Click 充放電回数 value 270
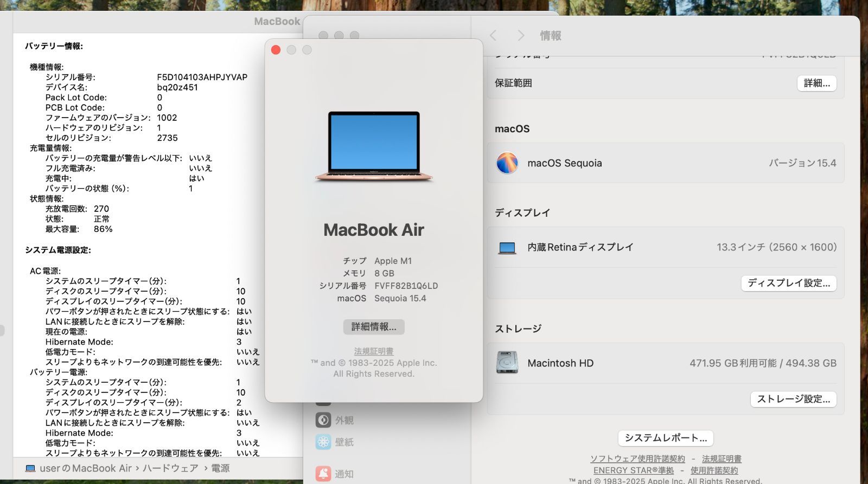Screen dimensions: 868x484 (x=101, y=209)
